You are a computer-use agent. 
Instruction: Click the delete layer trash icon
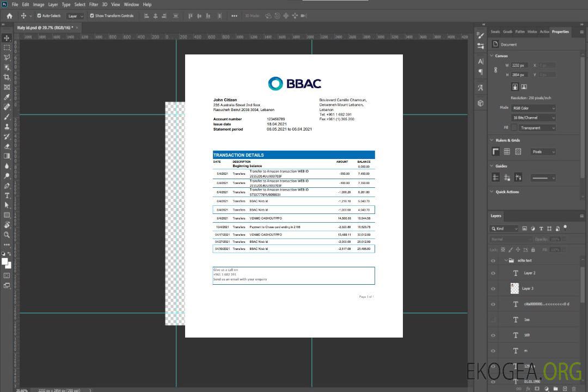574,389
